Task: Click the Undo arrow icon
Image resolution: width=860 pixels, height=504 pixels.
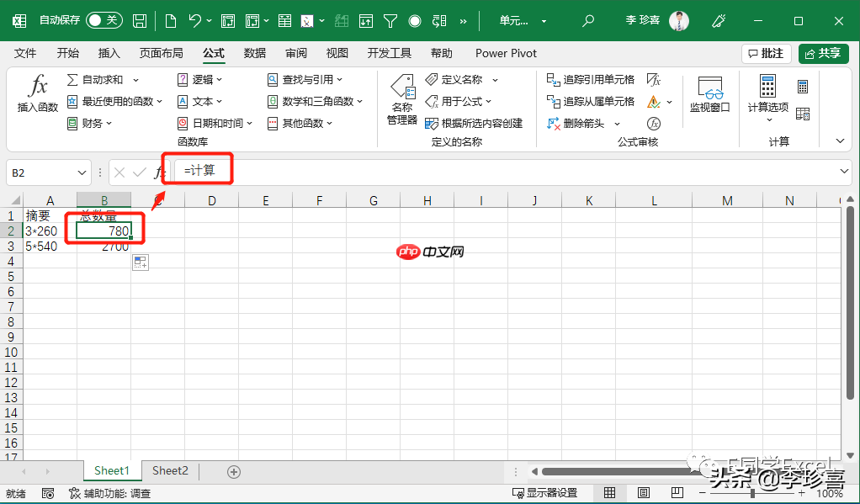Action: [x=194, y=21]
